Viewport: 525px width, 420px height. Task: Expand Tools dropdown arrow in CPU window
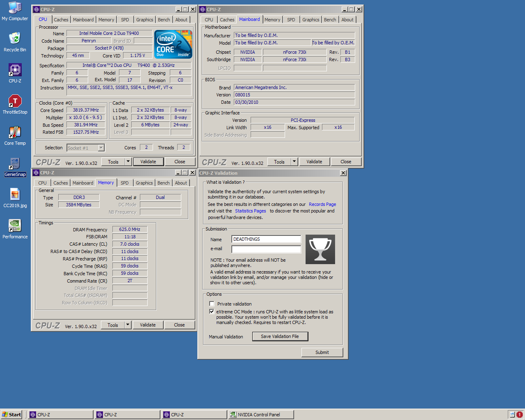[128, 162]
